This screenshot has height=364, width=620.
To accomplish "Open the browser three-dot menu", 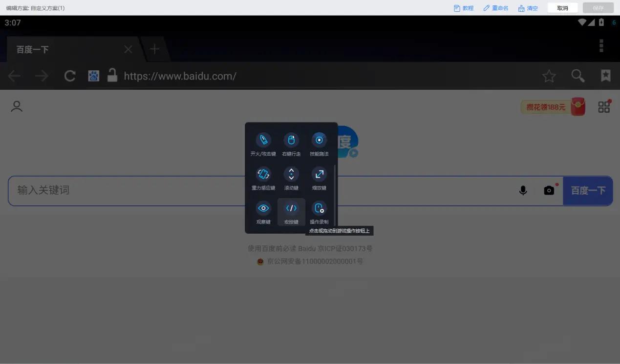I will [x=601, y=45].
